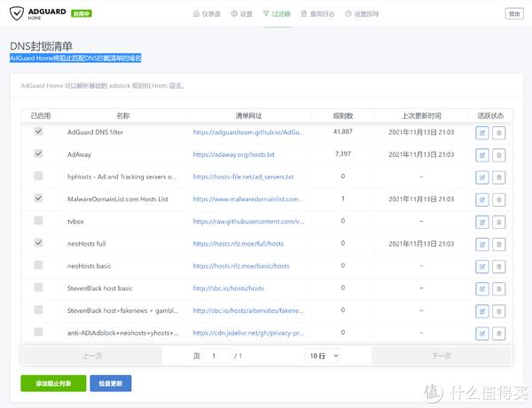The width and height of the screenshot is (532, 408).
Task: Edit the neoHosts basic entry
Action: 482,266
